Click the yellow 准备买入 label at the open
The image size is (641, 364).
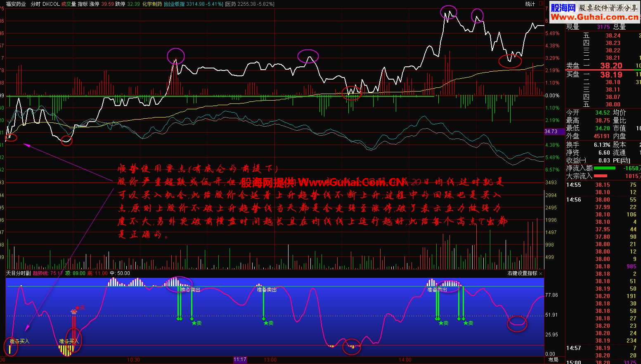[x=19, y=341]
